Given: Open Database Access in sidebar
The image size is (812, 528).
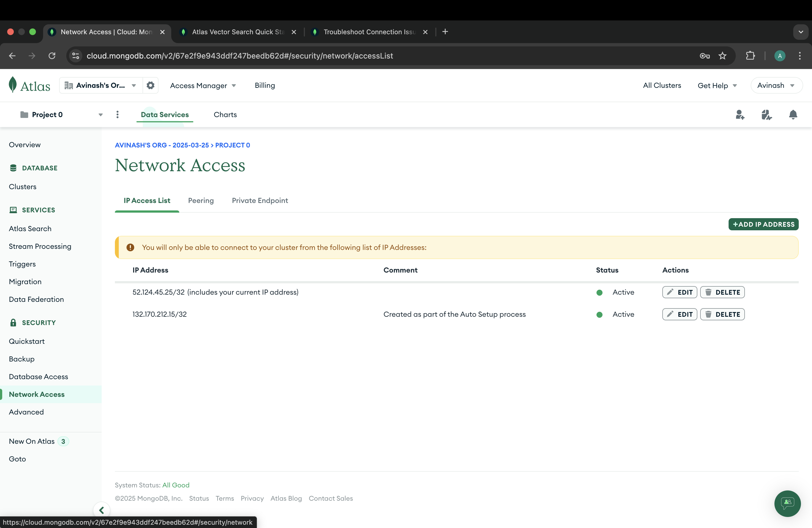Looking at the screenshot, I should click(38, 377).
